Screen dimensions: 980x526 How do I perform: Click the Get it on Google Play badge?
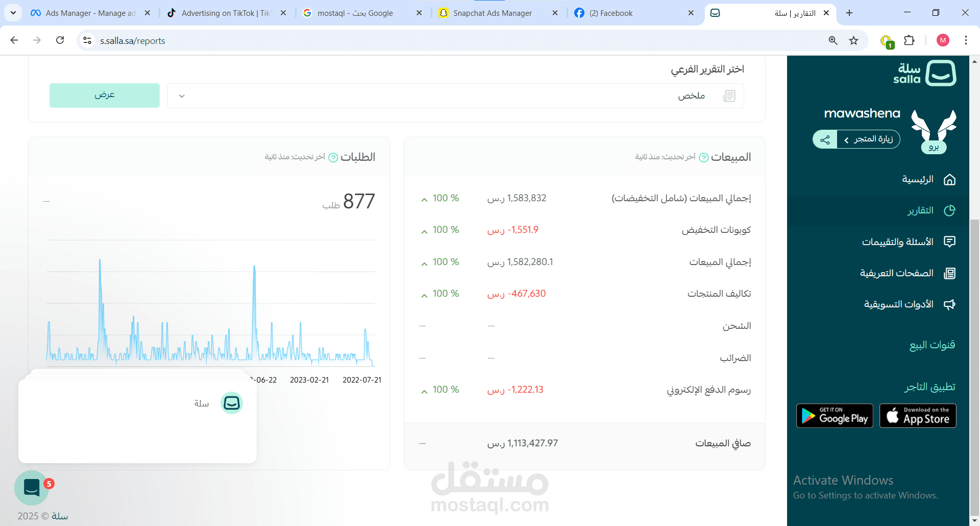pos(834,416)
